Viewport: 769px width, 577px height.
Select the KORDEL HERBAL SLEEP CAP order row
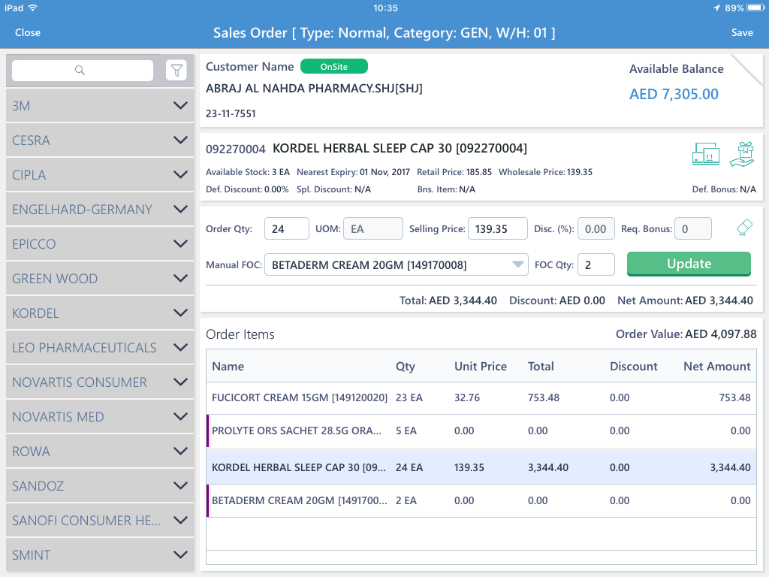pyautogui.click(x=481, y=467)
